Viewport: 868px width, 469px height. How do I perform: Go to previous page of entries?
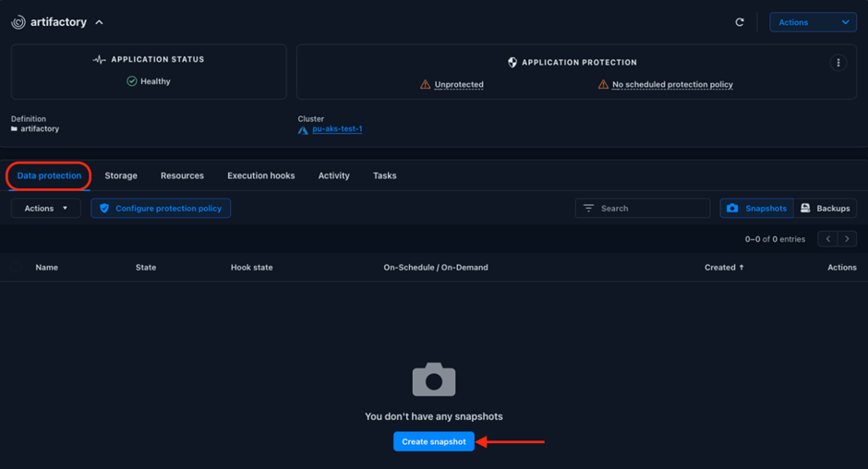pyautogui.click(x=827, y=238)
